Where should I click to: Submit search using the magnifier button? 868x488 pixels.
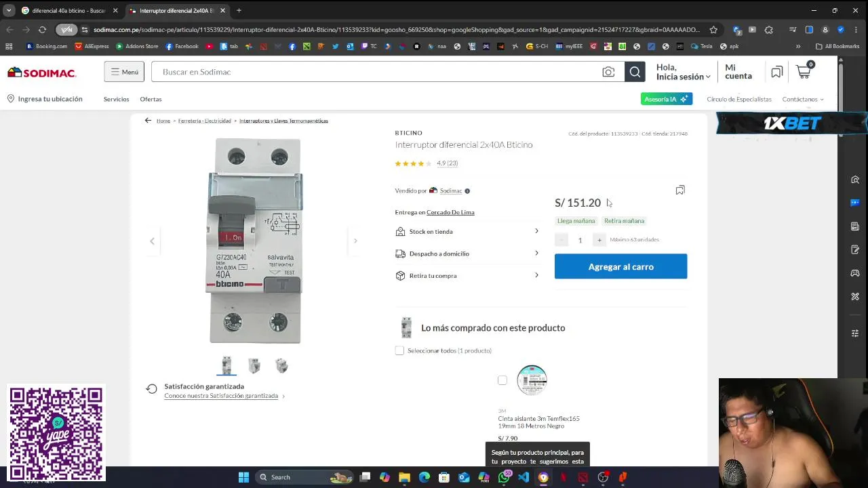tap(635, 72)
